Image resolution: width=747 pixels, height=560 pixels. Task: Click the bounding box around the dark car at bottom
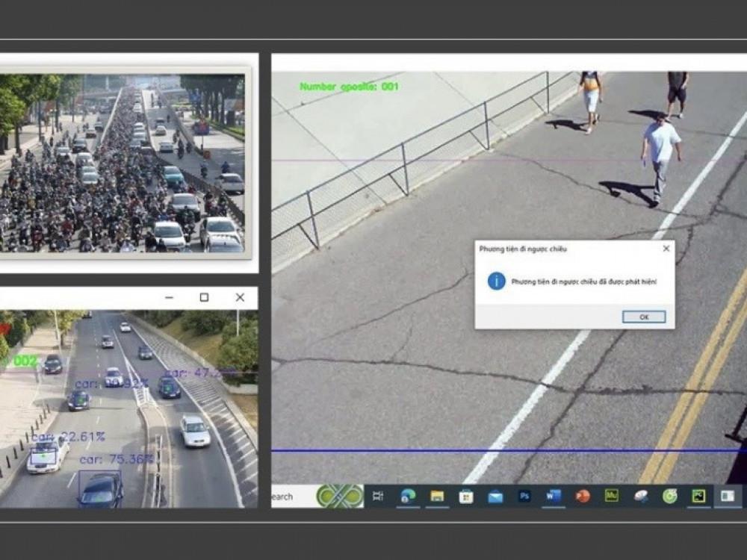tap(100, 488)
